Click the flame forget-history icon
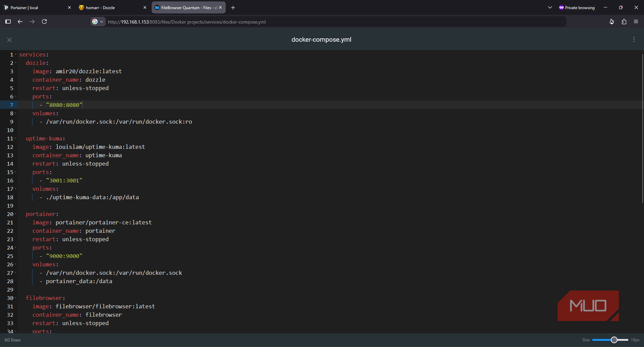The height and width of the screenshot is (347, 644). click(612, 22)
